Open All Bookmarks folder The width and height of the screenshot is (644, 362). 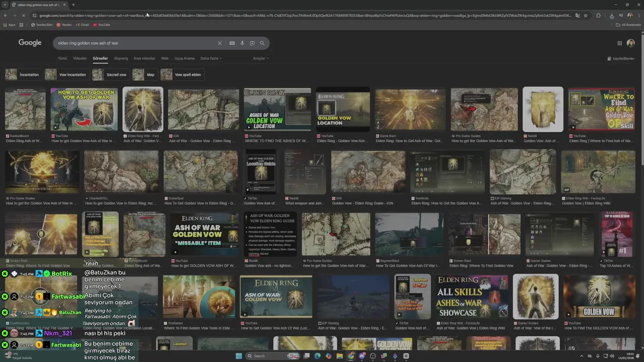[628, 25]
